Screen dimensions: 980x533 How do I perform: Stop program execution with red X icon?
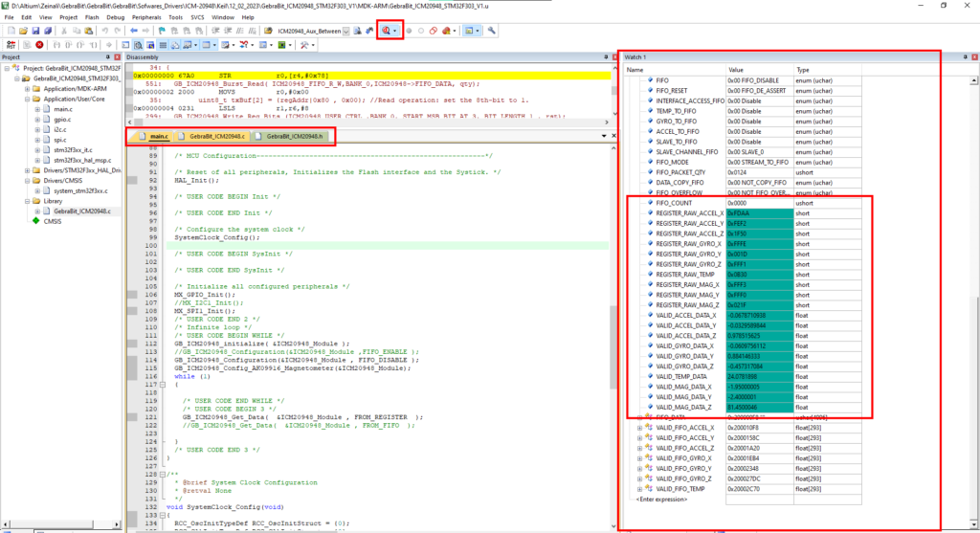pos(39,45)
